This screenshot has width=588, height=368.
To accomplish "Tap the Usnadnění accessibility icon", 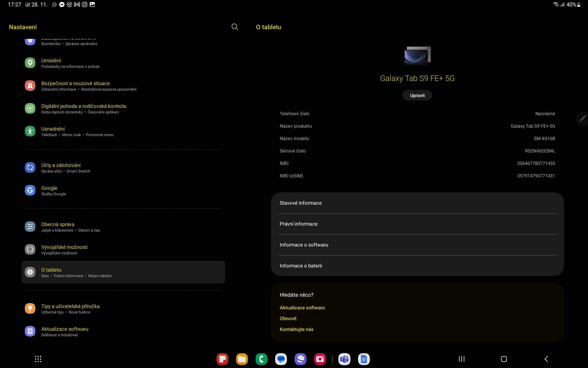I will (30, 131).
